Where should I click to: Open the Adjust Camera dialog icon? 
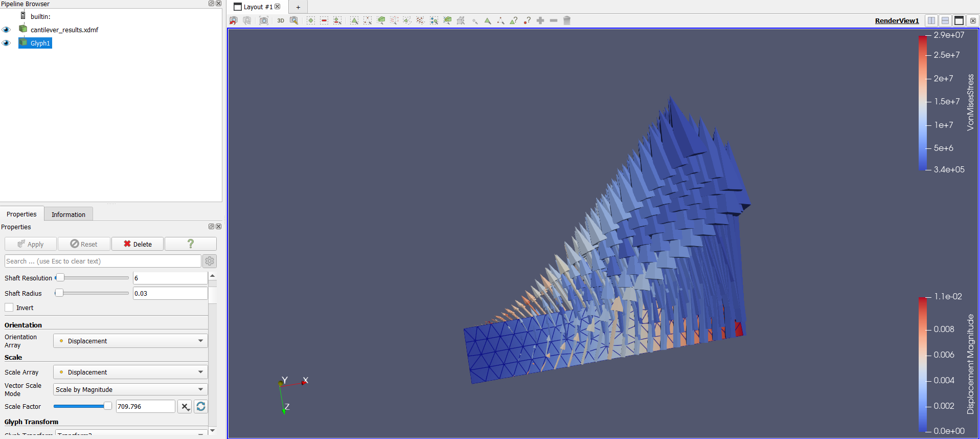(x=294, y=20)
